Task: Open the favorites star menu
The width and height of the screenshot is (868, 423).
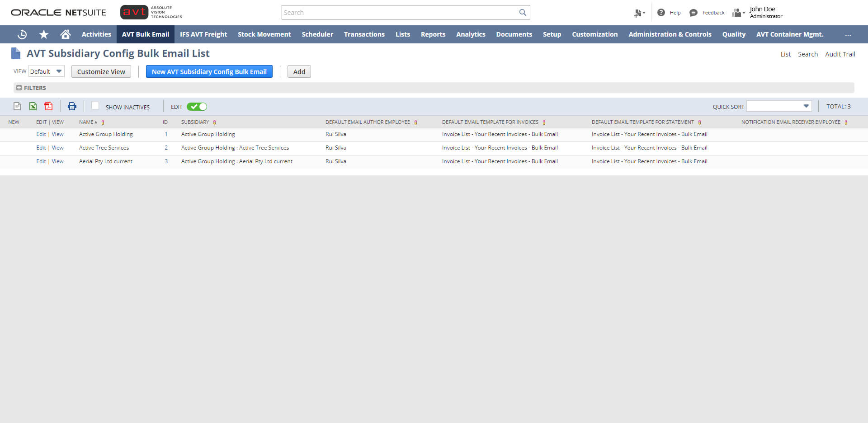Action: coord(43,34)
